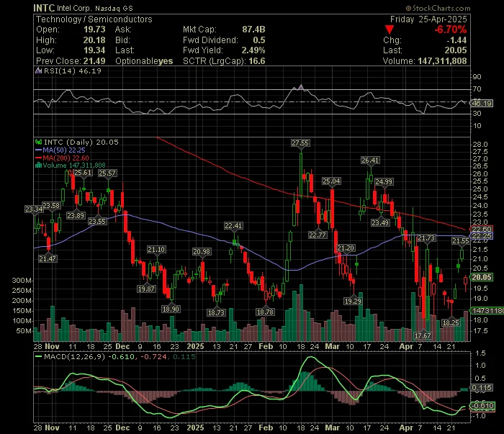Click the Fwd Dividend value 0.5
The image size is (504, 434).
coord(259,40)
